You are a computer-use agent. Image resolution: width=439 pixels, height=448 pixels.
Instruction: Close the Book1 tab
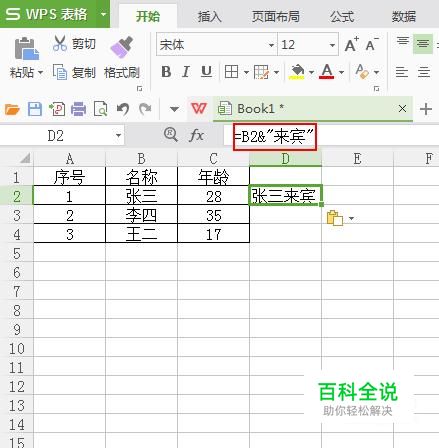402,109
